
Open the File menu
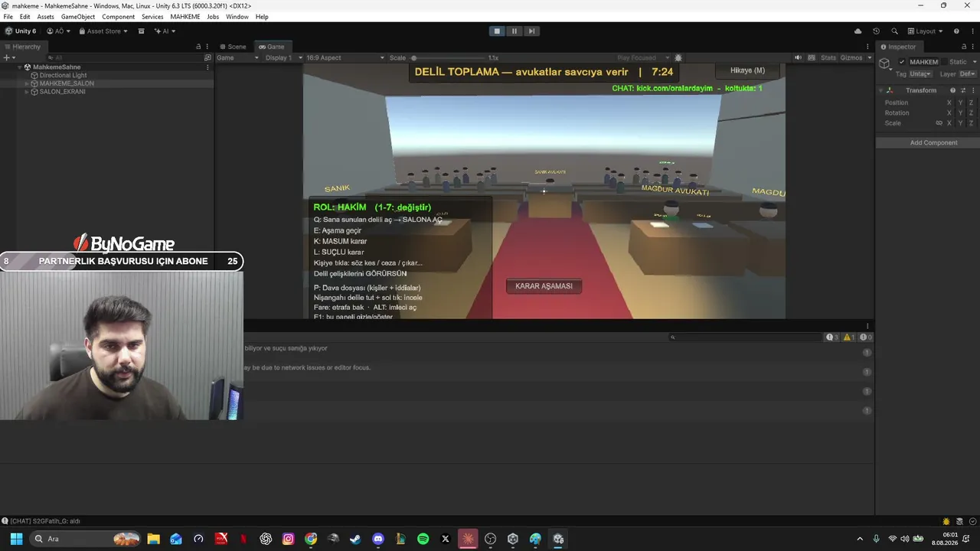[x=8, y=17]
